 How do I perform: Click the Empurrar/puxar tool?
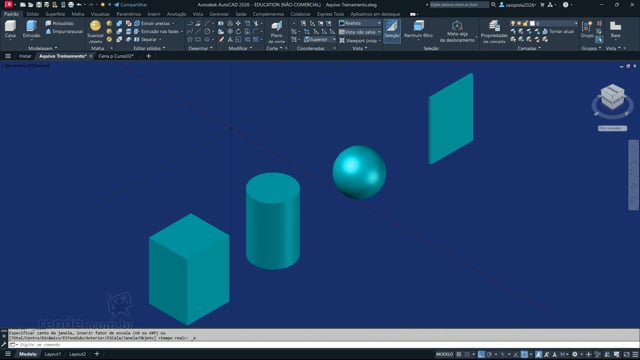tap(64, 31)
